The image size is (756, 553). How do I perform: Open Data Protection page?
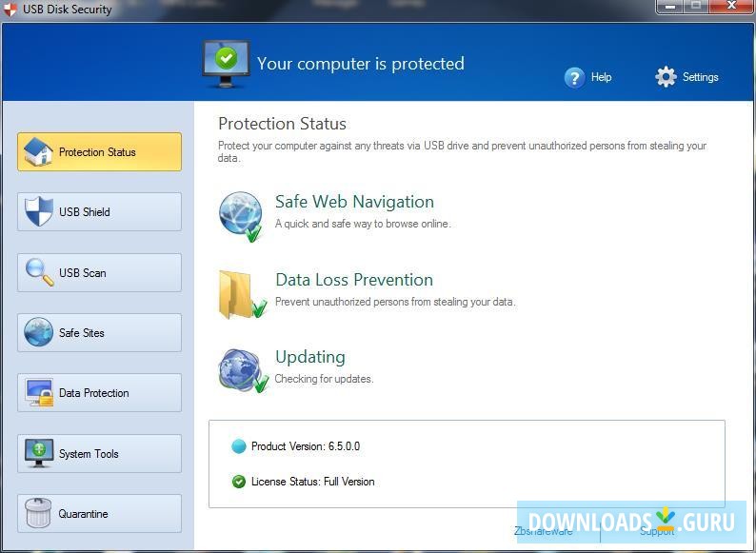99,392
